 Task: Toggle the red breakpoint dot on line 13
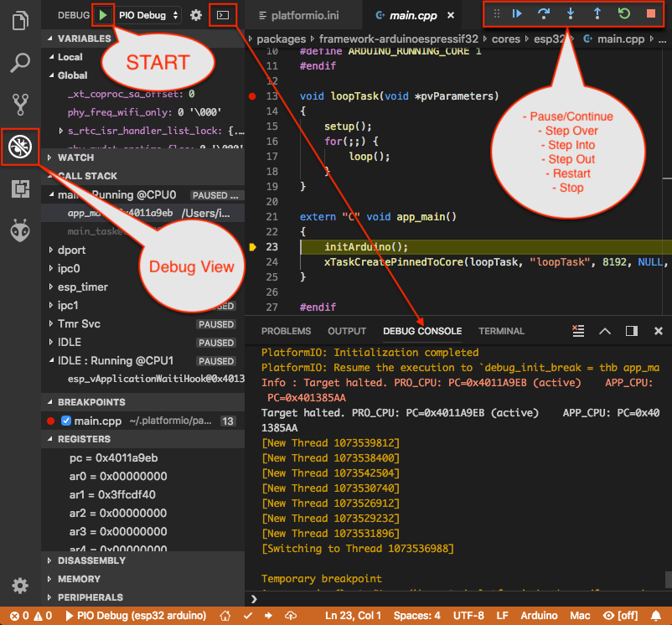tap(251, 96)
